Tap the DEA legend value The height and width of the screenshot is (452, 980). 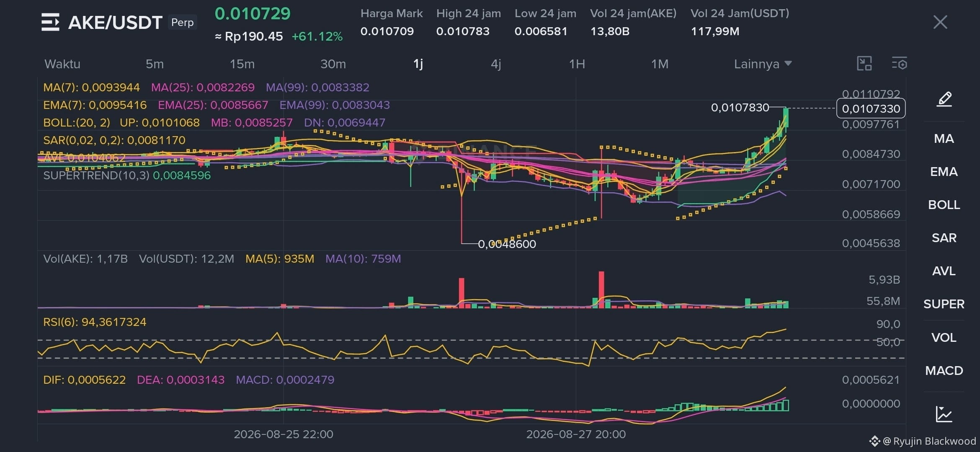[x=181, y=380]
